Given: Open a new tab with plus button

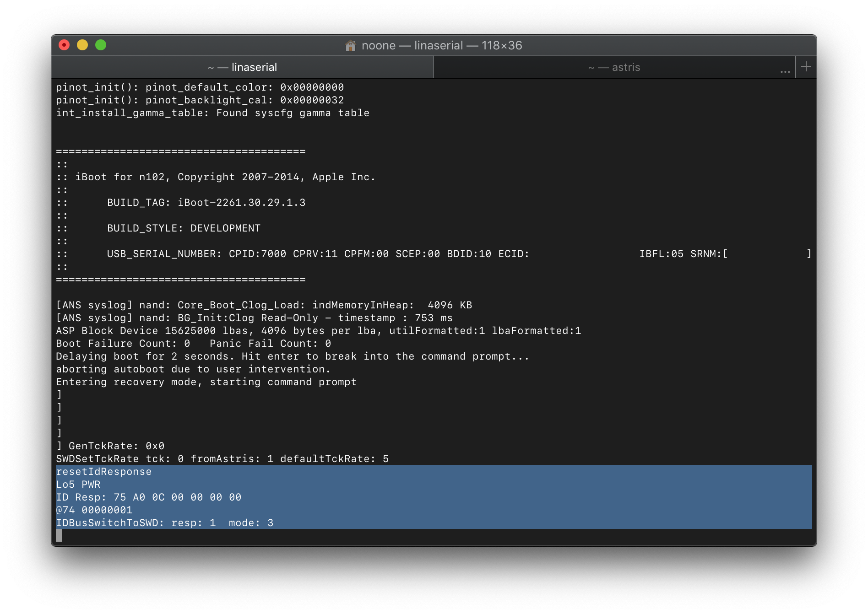Looking at the screenshot, I should point(806,67).
